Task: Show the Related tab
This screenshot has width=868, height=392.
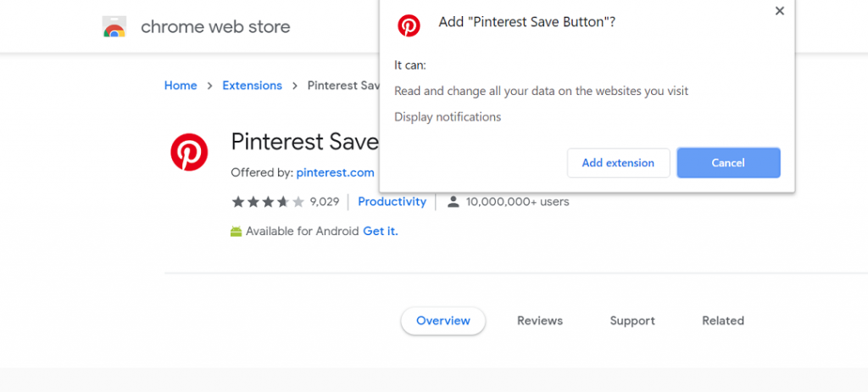Action: pyautogui.click(x=723, y=321)
